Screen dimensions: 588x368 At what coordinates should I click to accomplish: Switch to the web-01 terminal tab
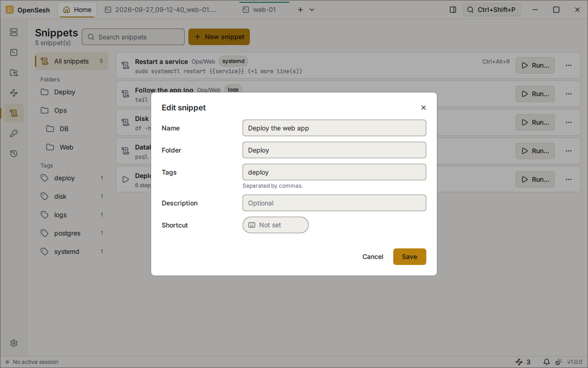[265, 10]
